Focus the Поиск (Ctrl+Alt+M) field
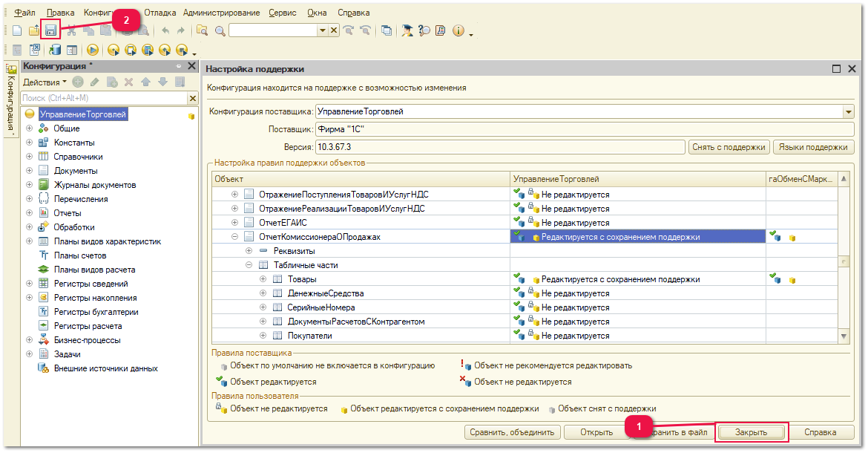Image resolution: width=868 pixels, height=453 pixels. tap(104, 98)
